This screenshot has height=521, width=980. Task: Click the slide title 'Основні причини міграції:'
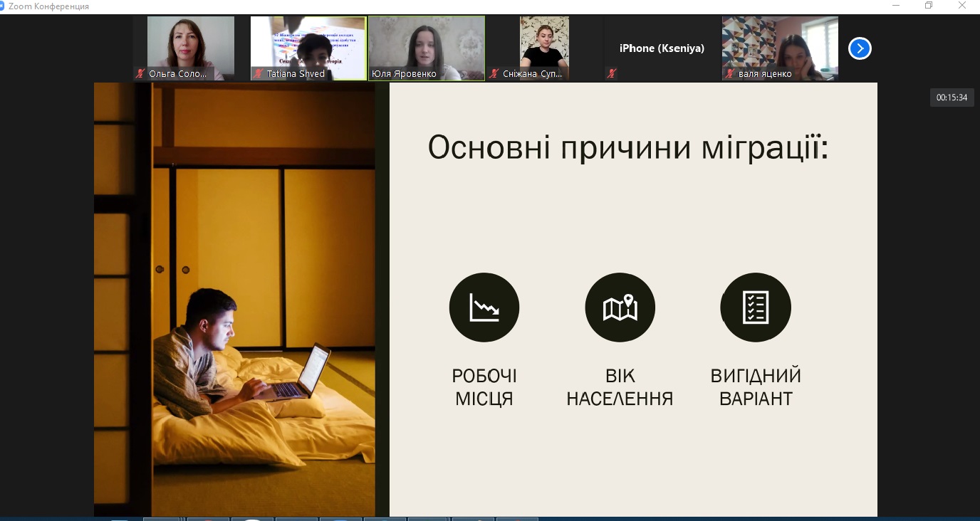pos(628,148)
